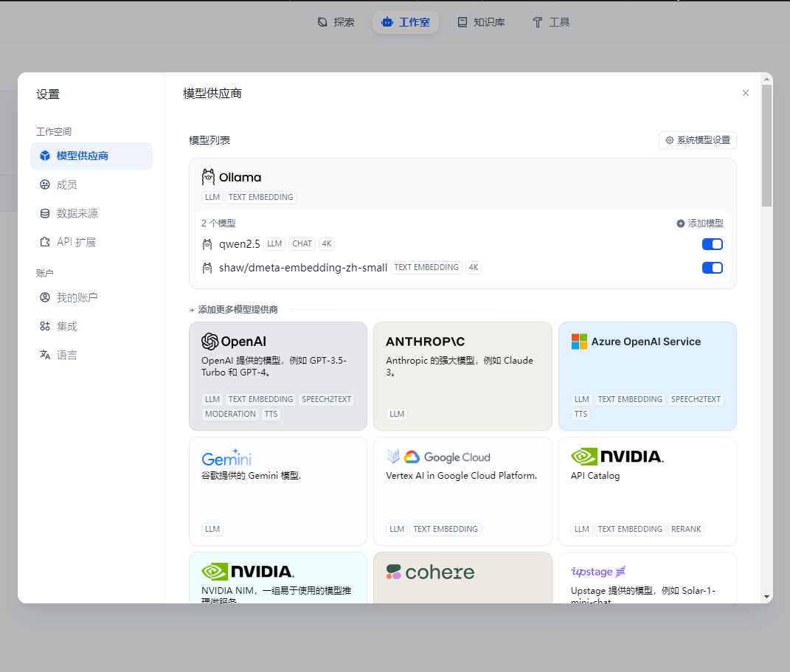Click the scrollbar down arrow
This screenshot has width=790, height=672.
pyautogui.click(x=767, y=597)
